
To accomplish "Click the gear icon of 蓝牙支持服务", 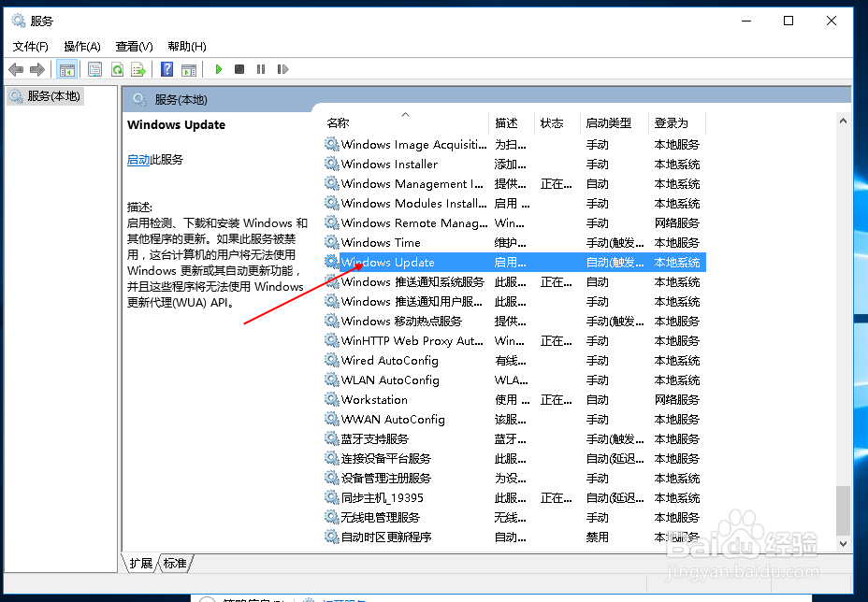I will click(x=332, y=438).
